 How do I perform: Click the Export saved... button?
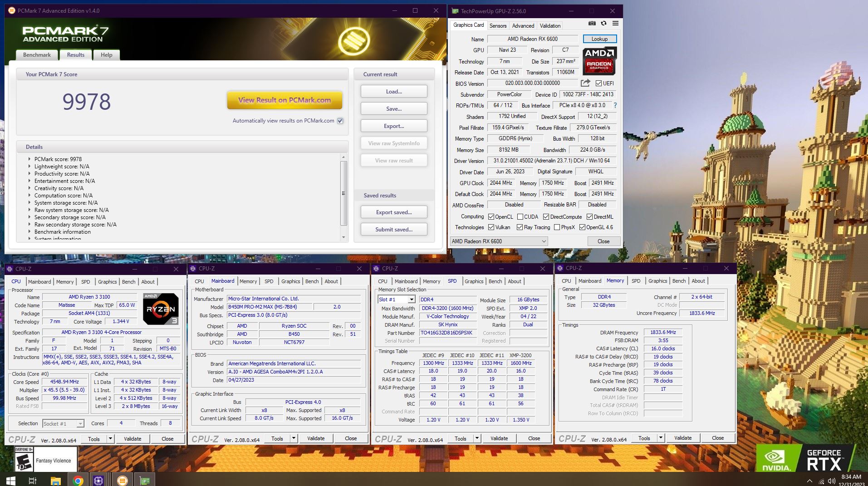click(394, 212)
